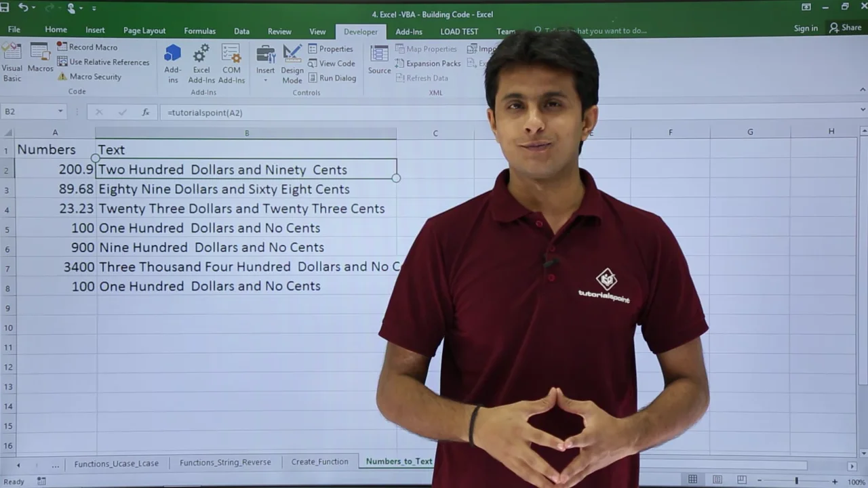Switch to the View tab
Image resolution: width=868 pixels, height=488 pixels.
click(x=317, y=31)
